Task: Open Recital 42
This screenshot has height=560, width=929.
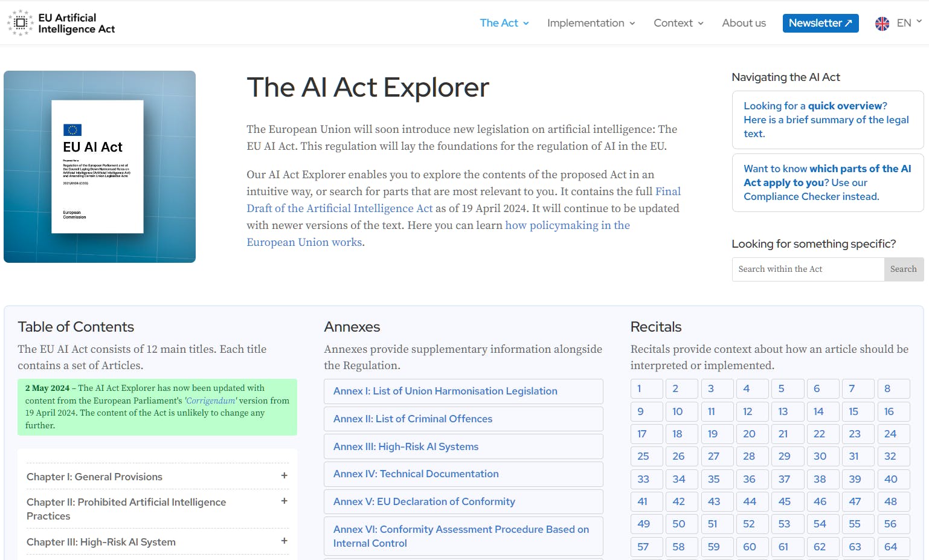Action: [681, 501]
